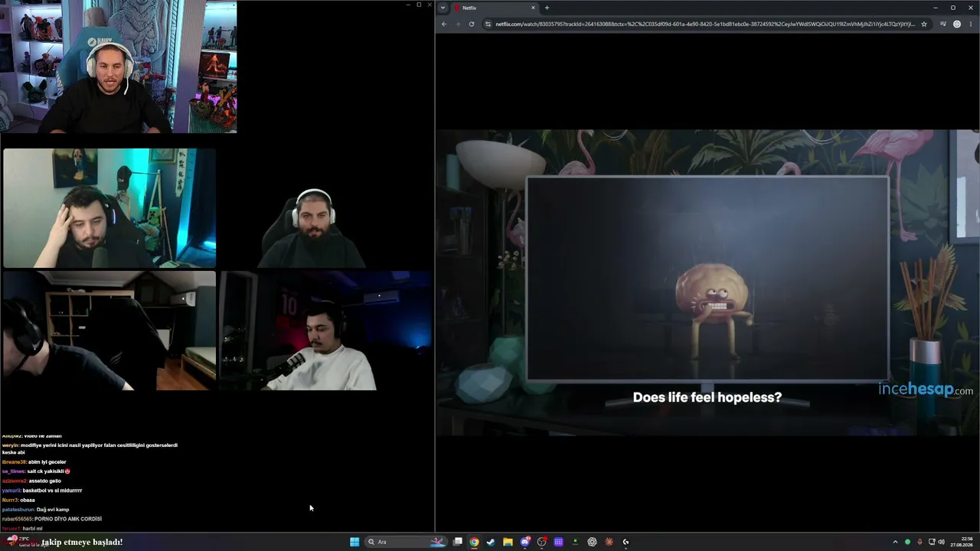980x551 pixels.
Task: Click the Netflix video showing the brain character
Action: tap(707, 282)
